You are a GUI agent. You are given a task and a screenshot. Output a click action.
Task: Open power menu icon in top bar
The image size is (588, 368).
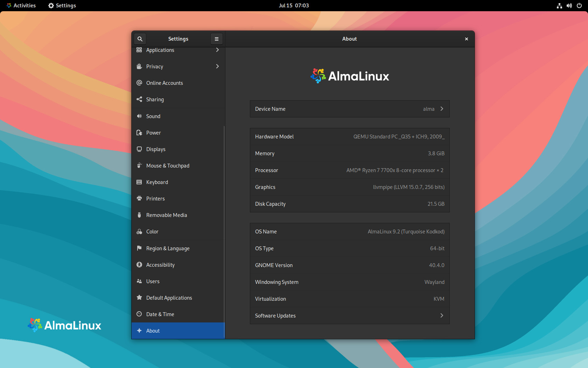[x=579, y=6]
